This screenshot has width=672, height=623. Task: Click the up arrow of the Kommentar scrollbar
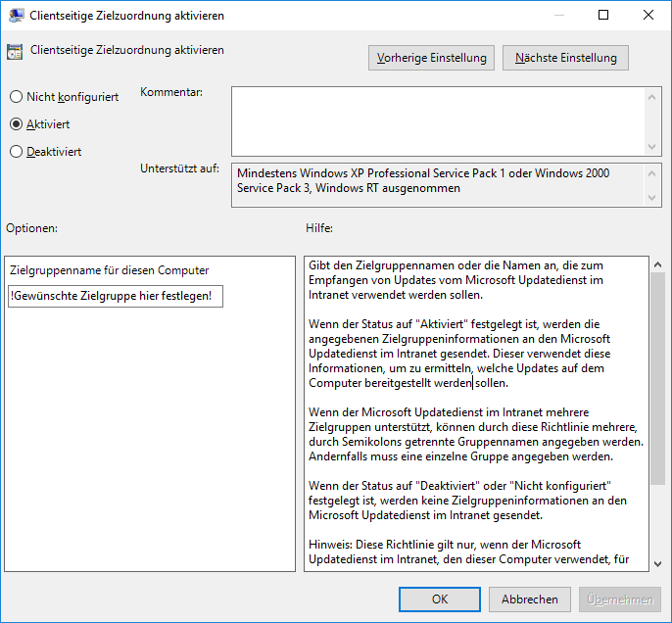coord(654,96)
